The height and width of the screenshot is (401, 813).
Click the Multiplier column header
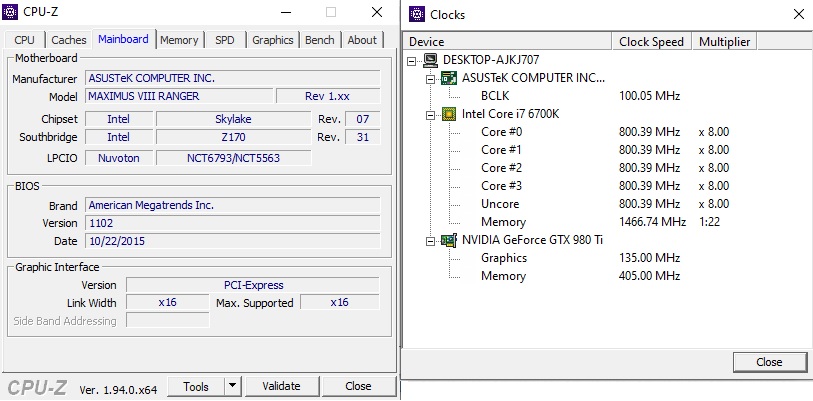(724, 42)
